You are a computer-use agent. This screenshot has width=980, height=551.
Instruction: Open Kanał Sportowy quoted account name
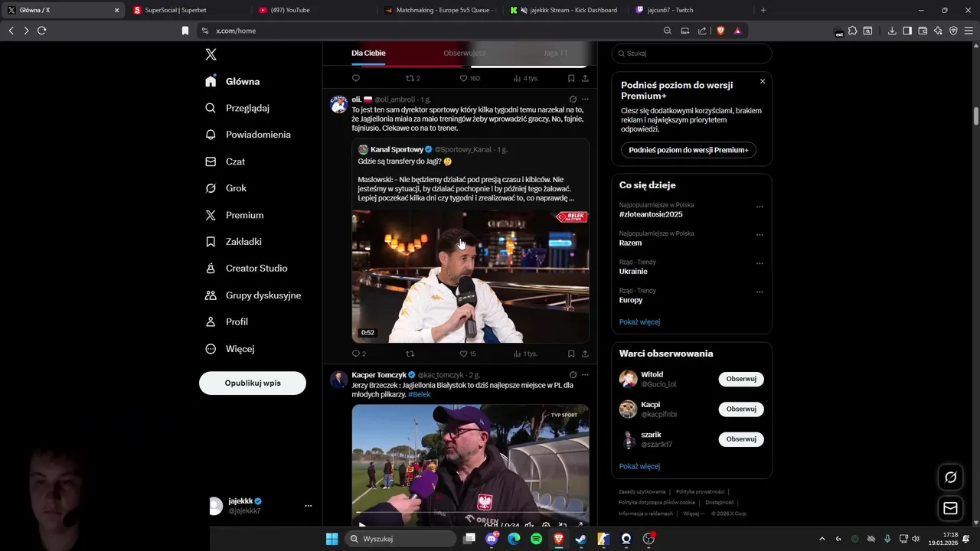pos(397,149)
